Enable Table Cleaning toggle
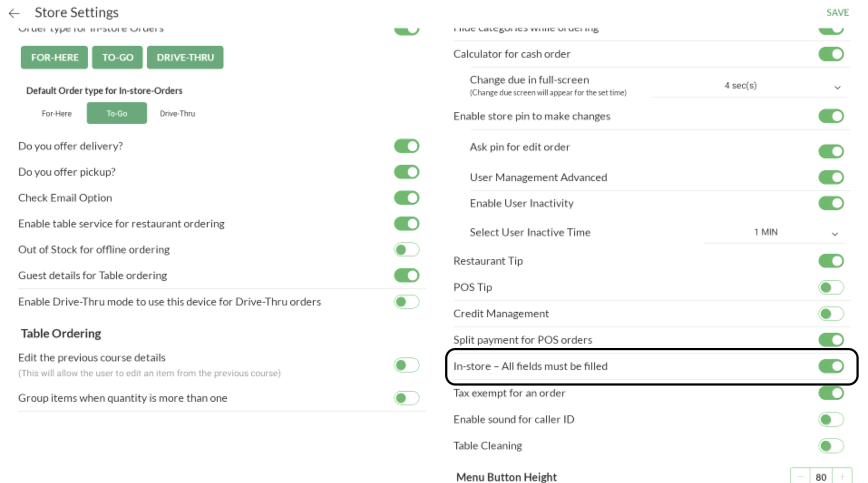 pos(831,446)
